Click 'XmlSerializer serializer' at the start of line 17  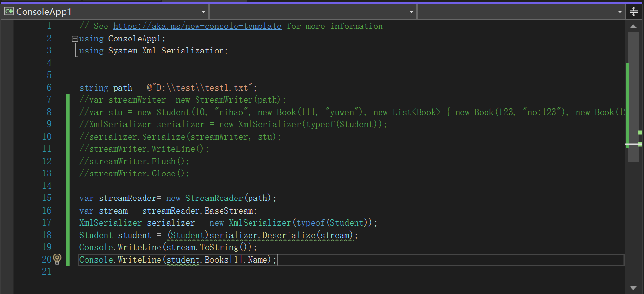point(137,223)
